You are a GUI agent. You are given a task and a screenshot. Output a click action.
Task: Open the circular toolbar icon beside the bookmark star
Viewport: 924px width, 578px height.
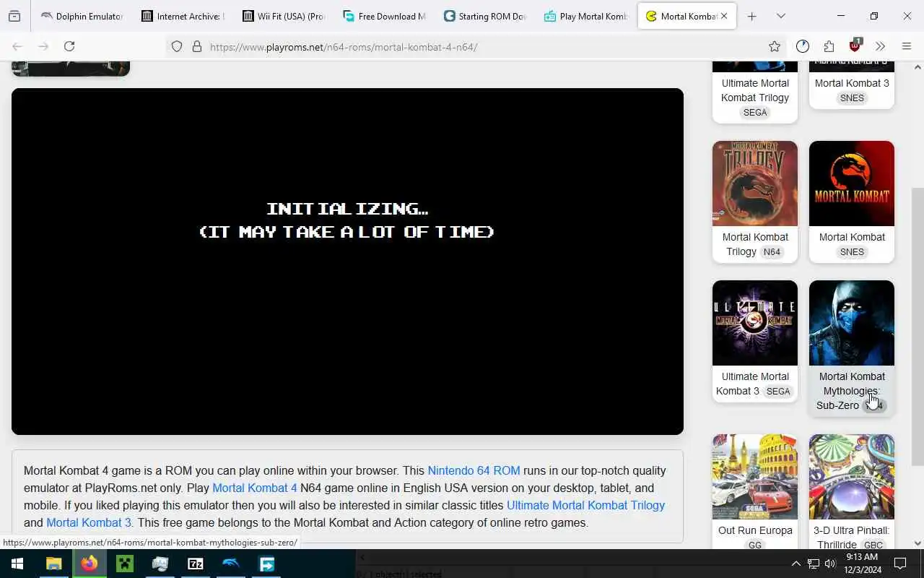(x=803, y=46)
